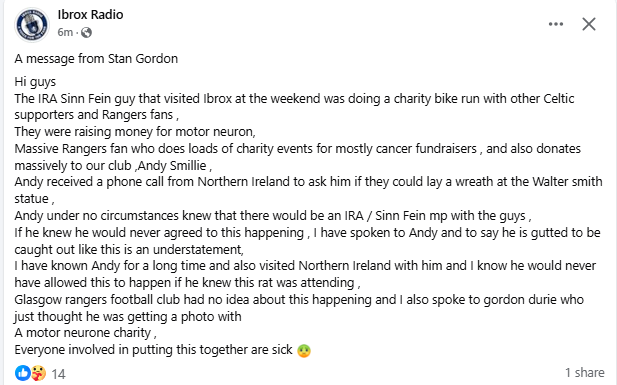Click the blue Like reaction icon
Screen dimensions: 617x385
click(x=22, y=373)
